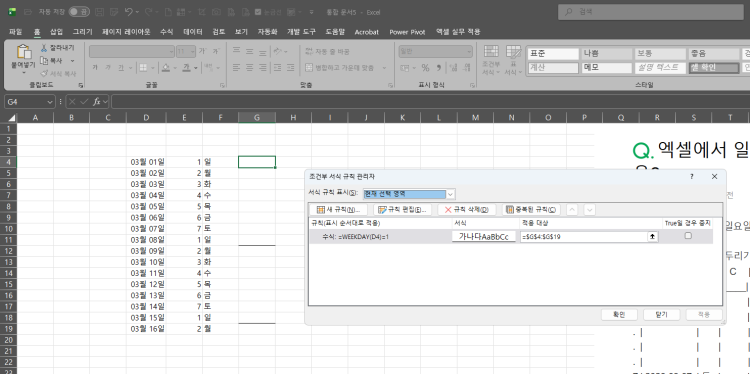The image size is (750, 374).
Task: Click the Comma Style icon
Action: tap(439, 68)
